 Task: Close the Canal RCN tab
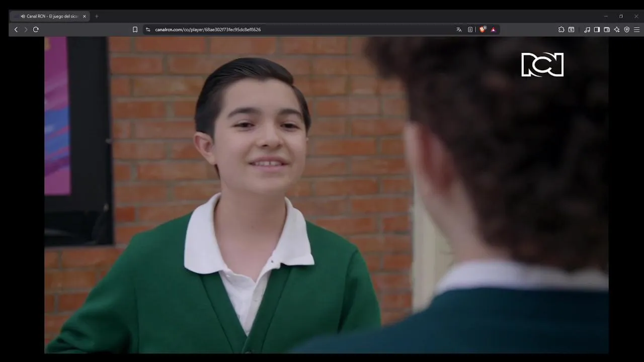click(x=85, y=16)
